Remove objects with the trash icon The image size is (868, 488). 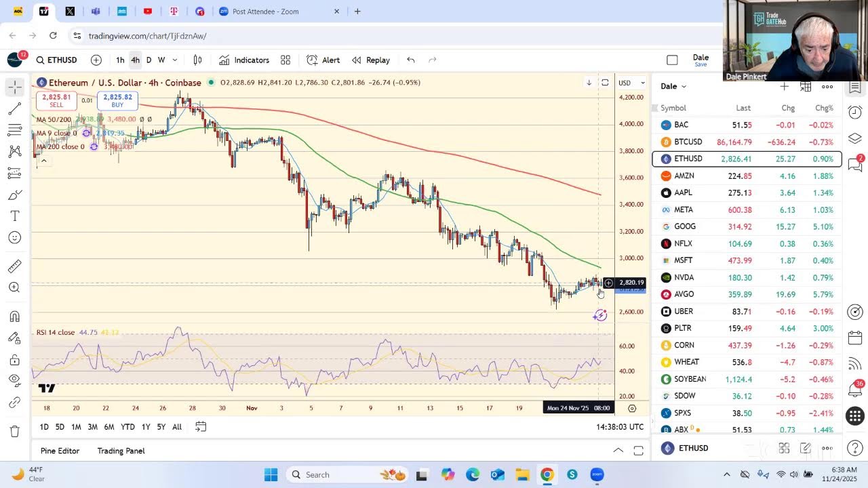click(x=15, y=431)
